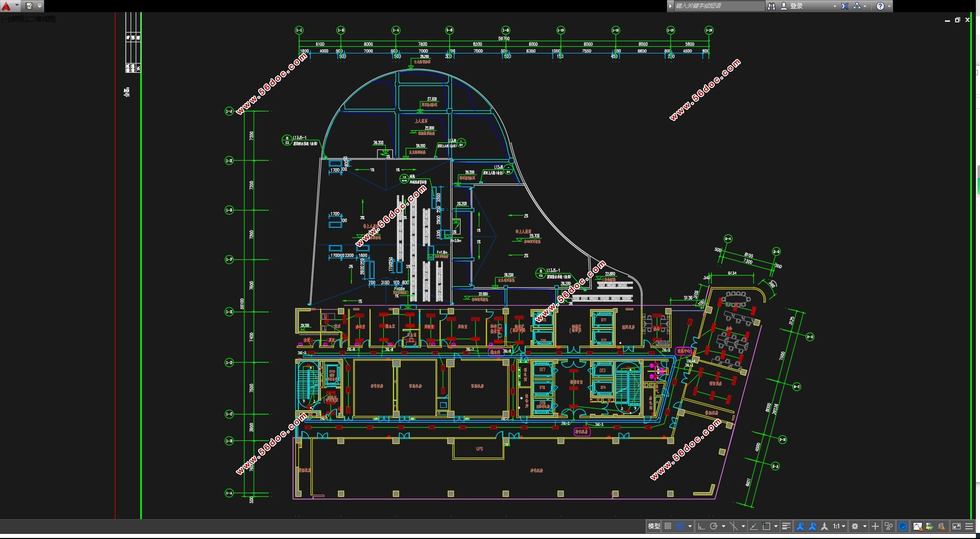Click the [-] viewport controls label

coord(5,19)
